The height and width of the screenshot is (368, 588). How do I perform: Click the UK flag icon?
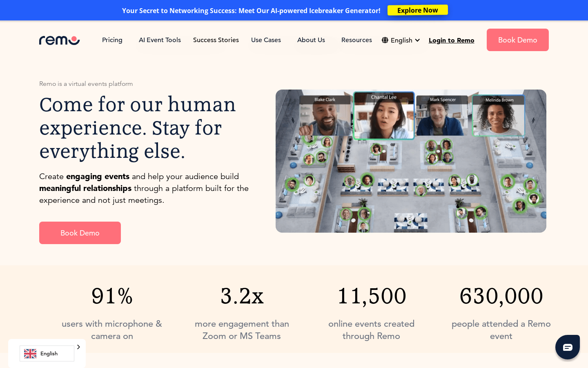[30, 354]
